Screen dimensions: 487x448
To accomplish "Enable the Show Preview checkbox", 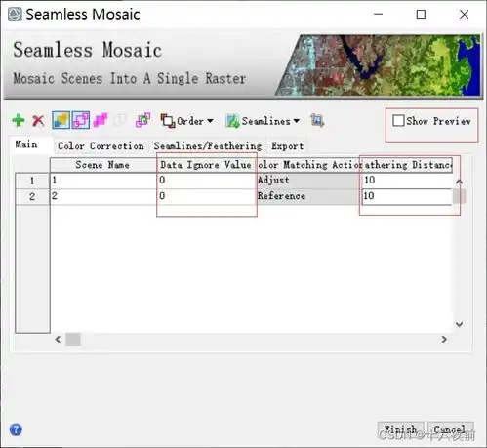I will tap(398, 120).
